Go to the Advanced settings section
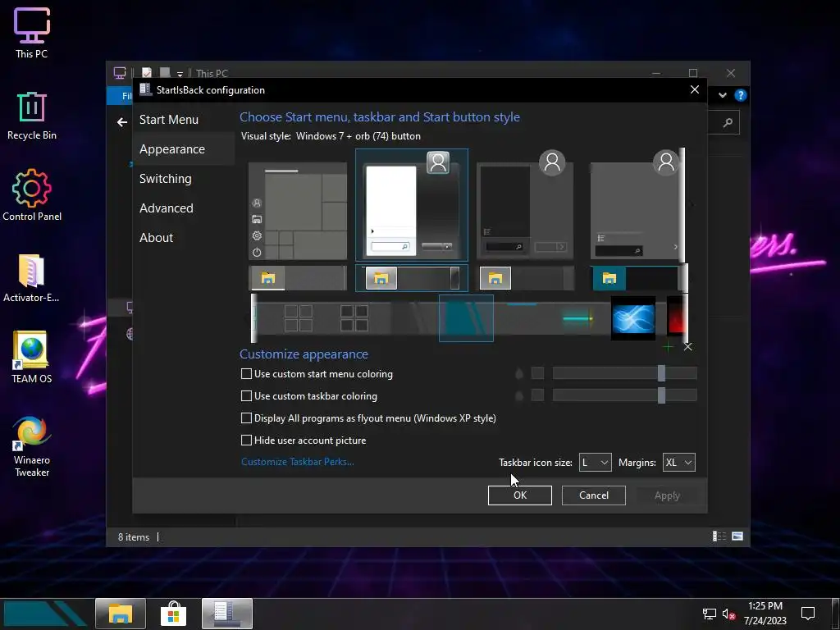 tap(167, 208)
